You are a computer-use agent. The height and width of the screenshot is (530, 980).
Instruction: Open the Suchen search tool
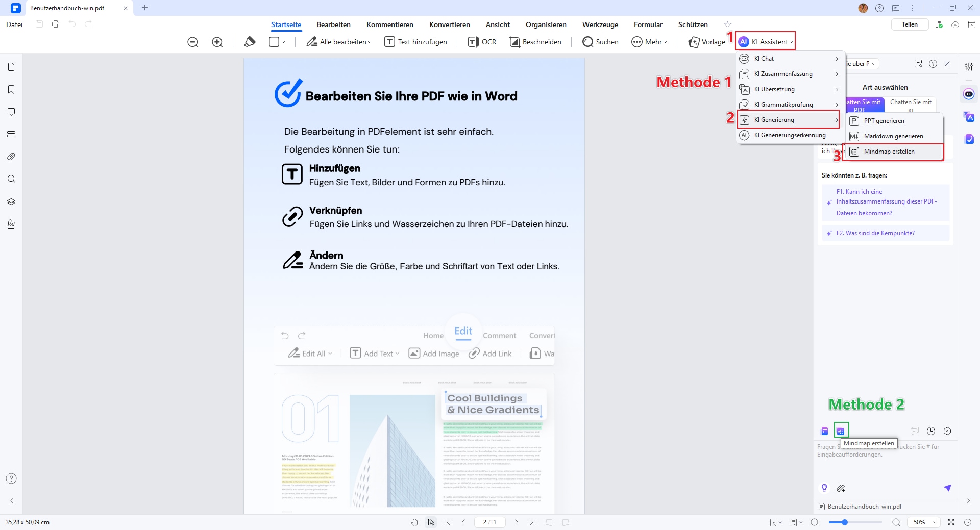pyautogui.click(x=600, y=42)
